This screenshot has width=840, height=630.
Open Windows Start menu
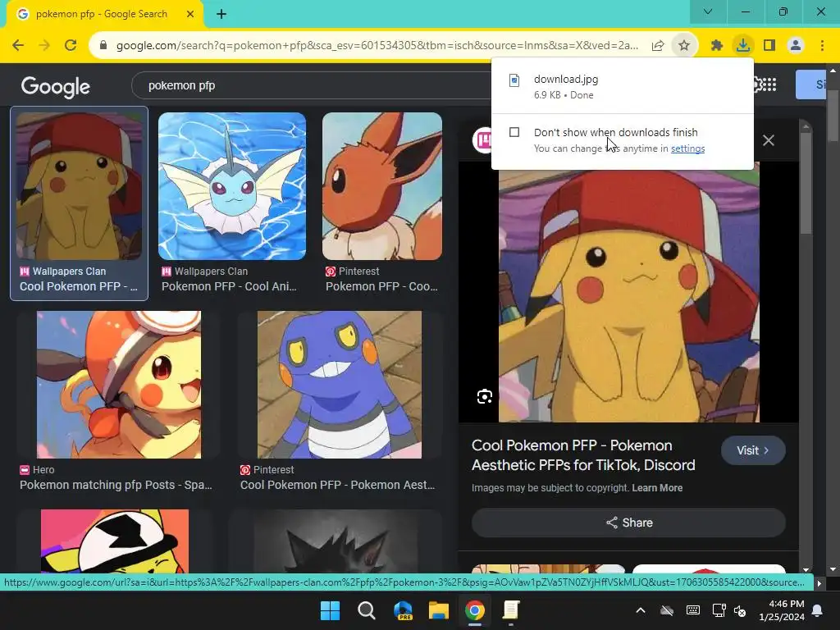pos(330,610)
